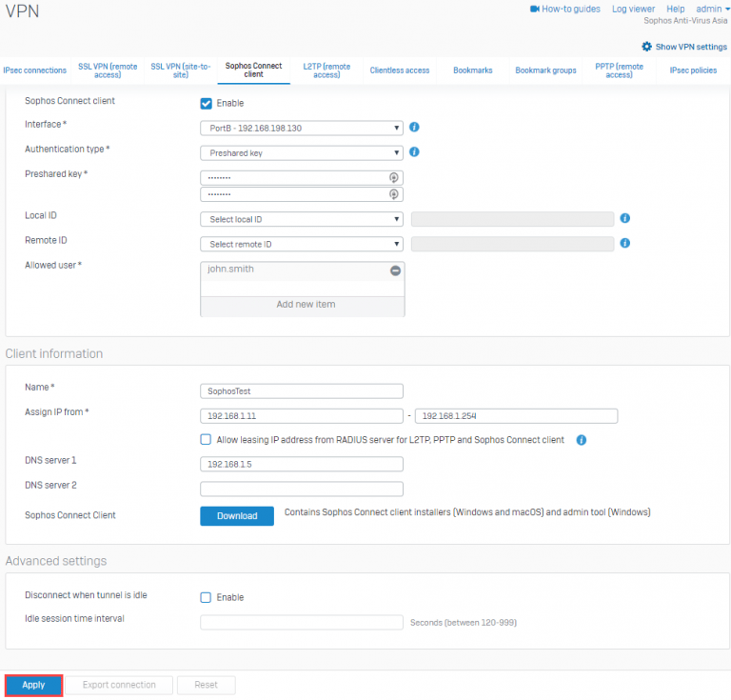Viewport: 731px width, 700px height.
Task: Click info icon beside Authentication type
Action: pyautogui.click(x=414, y=151)
